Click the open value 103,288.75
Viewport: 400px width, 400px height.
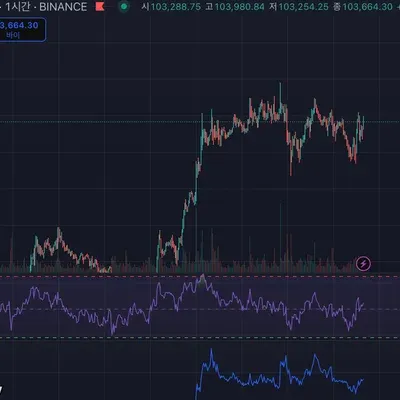[175, 7]
